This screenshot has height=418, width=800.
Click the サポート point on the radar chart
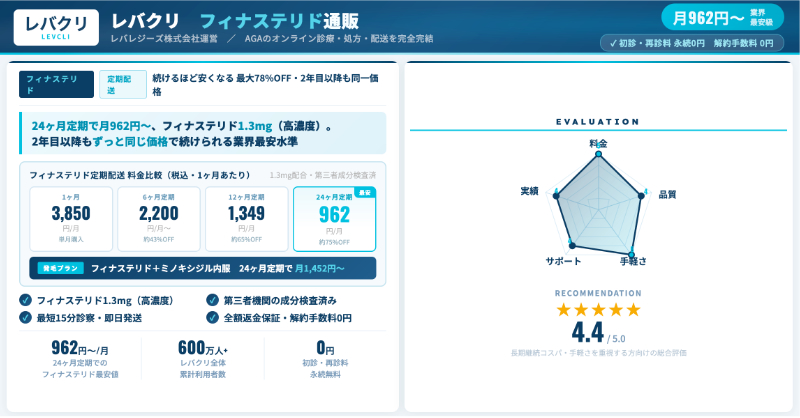[571, 245]
